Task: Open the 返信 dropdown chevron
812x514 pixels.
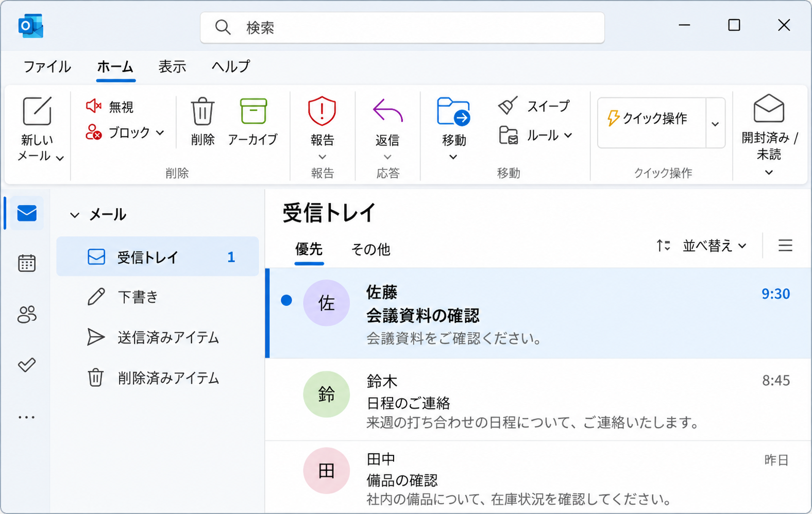Action: (x=387, y=157)
